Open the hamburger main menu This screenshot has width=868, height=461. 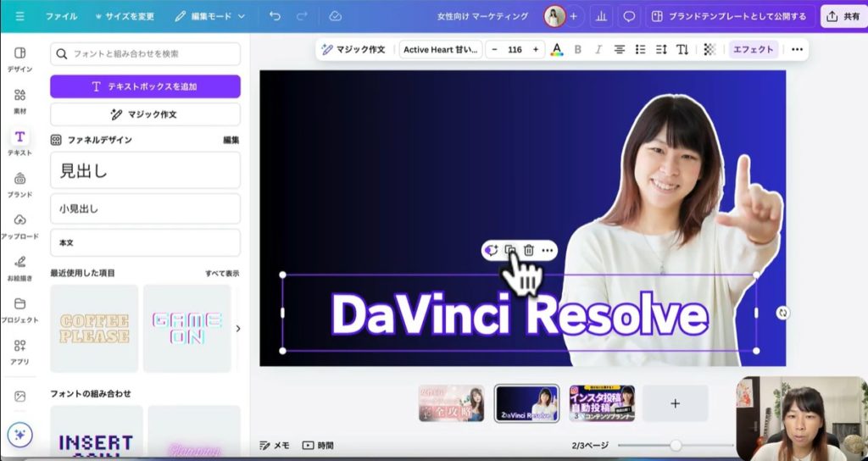point(19,16)
